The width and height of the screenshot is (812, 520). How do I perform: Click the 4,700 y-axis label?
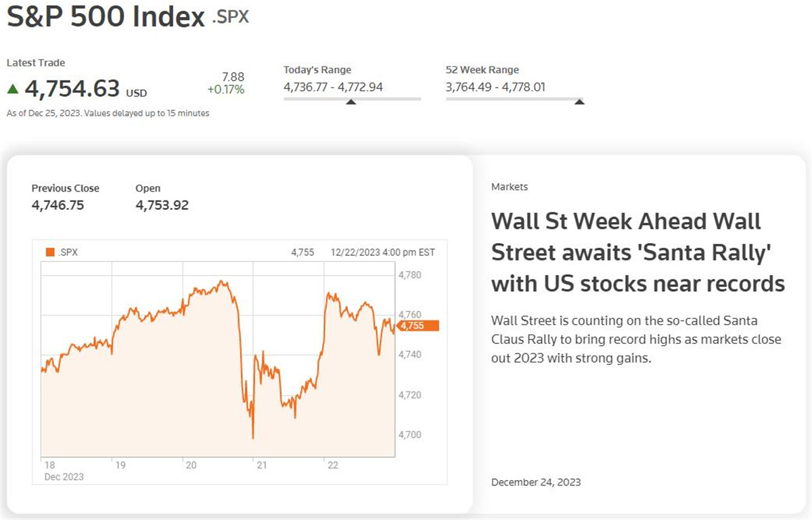pyautogui.click(x=410, y=435)
